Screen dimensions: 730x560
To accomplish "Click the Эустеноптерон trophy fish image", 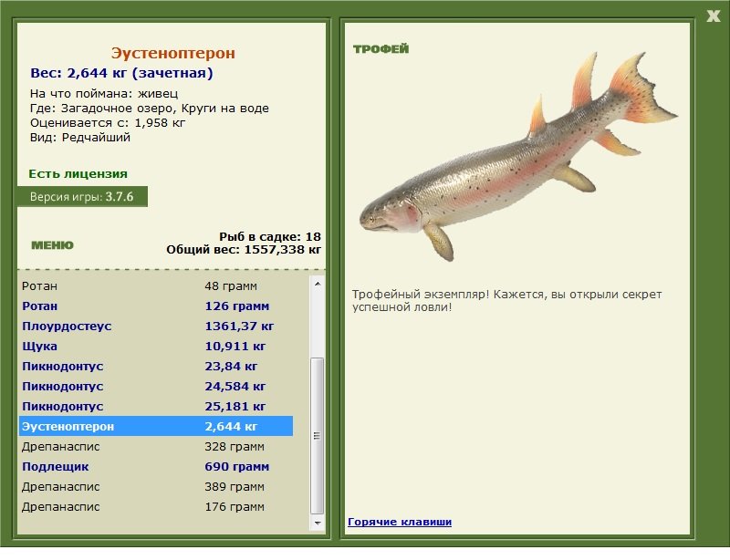I will tap(517, 156).
